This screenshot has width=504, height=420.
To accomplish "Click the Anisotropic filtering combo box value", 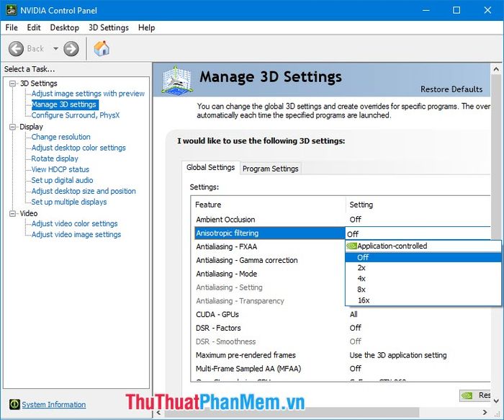I will (418, 234).
